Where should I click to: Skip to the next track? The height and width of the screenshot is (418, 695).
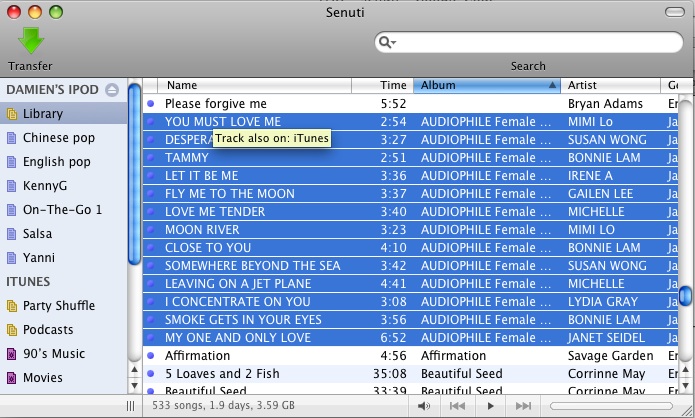click(523, 406)
